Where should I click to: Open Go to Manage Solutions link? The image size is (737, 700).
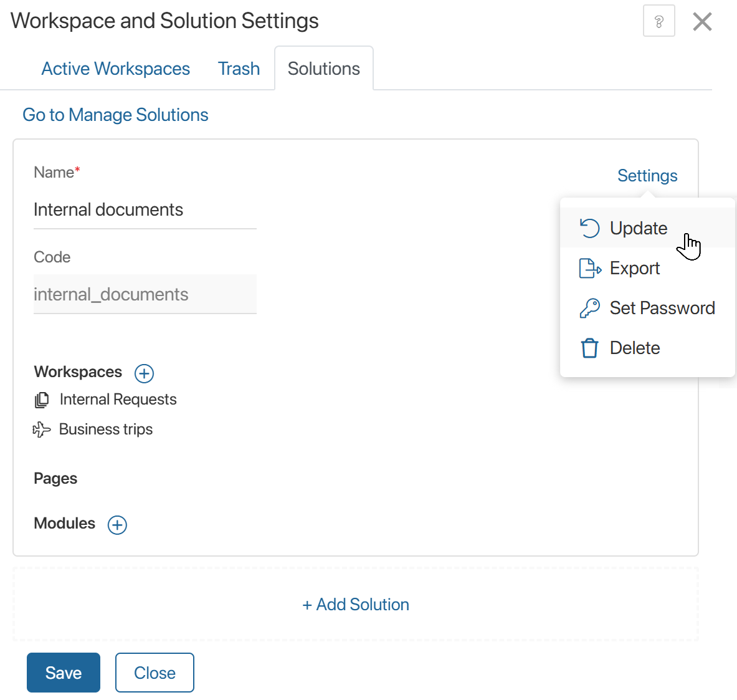coord(115,115)
